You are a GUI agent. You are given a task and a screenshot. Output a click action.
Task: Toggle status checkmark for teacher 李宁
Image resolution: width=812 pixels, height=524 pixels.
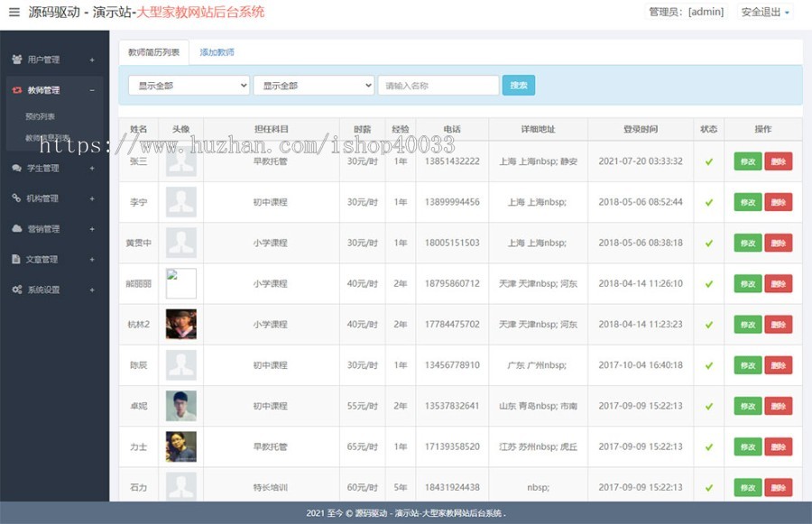click(709, 203)
